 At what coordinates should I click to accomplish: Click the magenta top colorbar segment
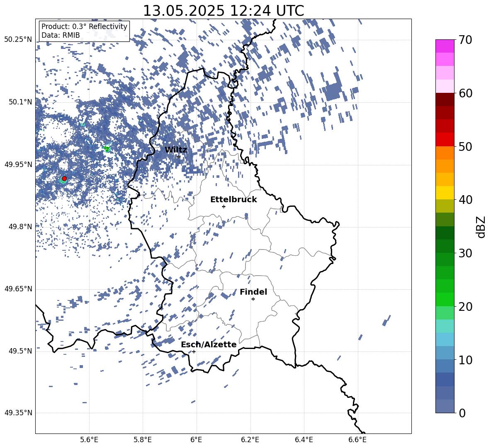click(x=445, y=46)
